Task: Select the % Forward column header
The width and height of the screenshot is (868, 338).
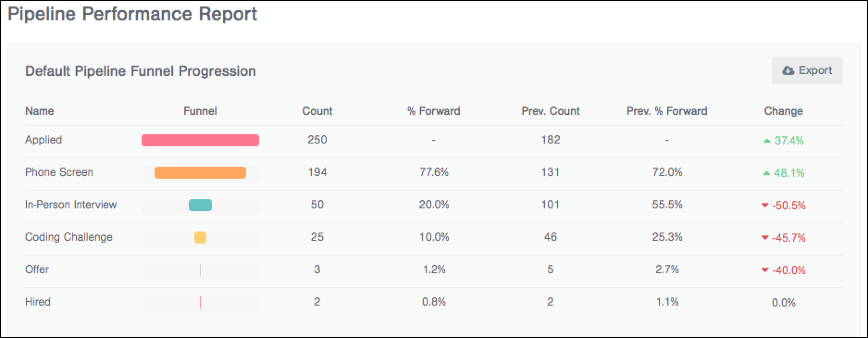Action: click(x=434, y=111)
